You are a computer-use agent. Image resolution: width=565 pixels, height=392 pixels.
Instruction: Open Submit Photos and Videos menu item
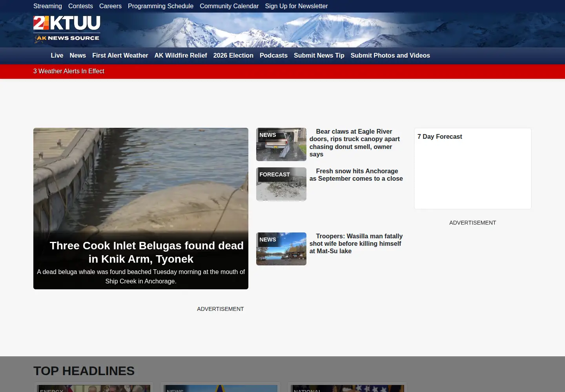click(390, 56)
